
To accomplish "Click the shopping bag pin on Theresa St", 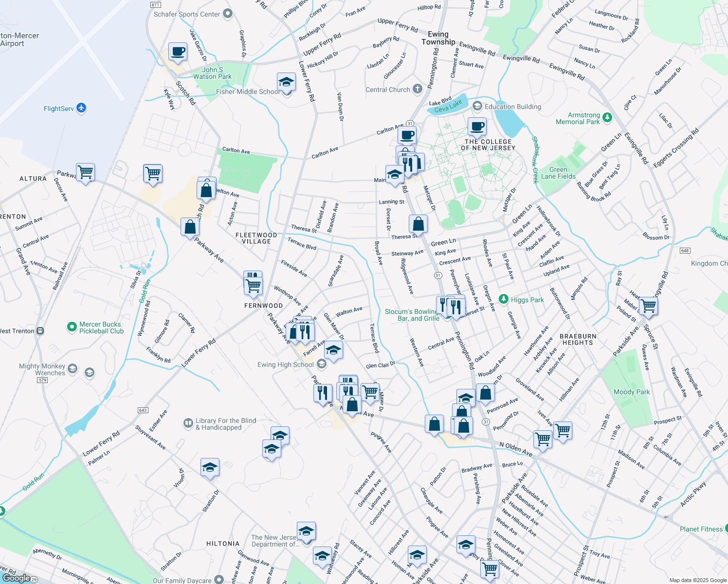I will point(418,225).
